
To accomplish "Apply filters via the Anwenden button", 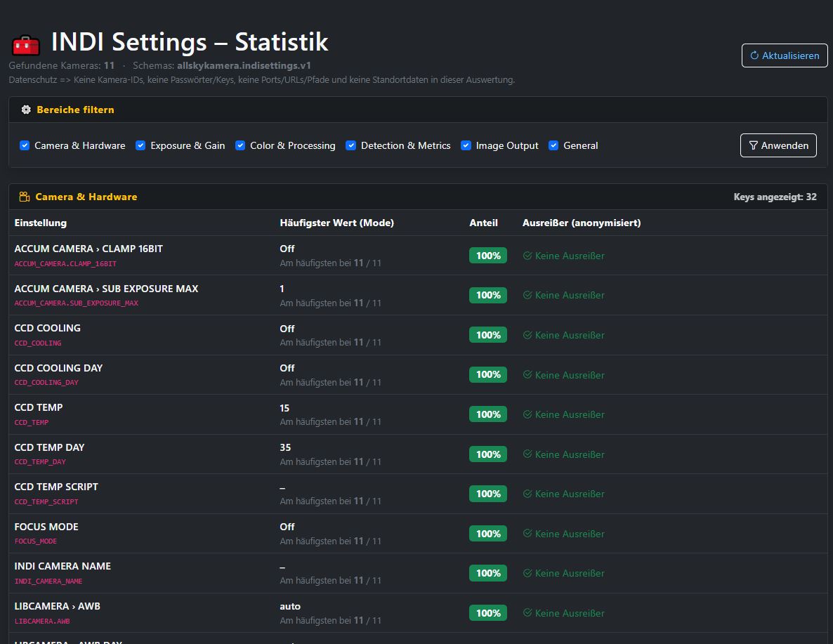I will [778, 145].
